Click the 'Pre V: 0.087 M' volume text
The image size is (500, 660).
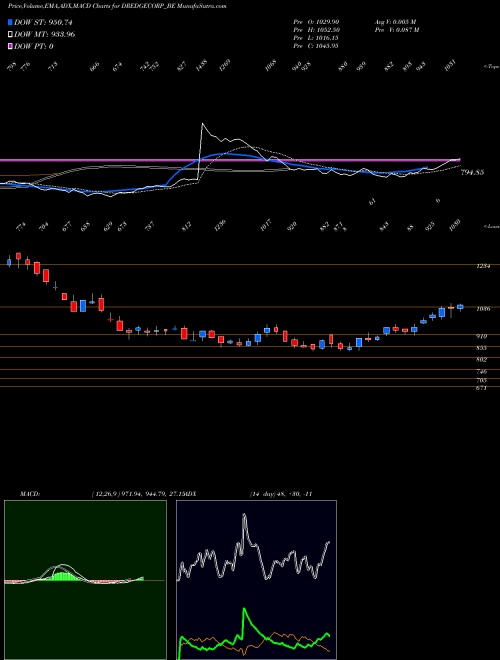tap(397, 30)
